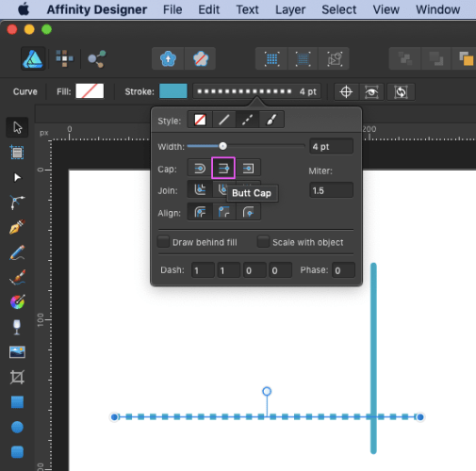Switch to Export Persona

(x=97, y=58)
